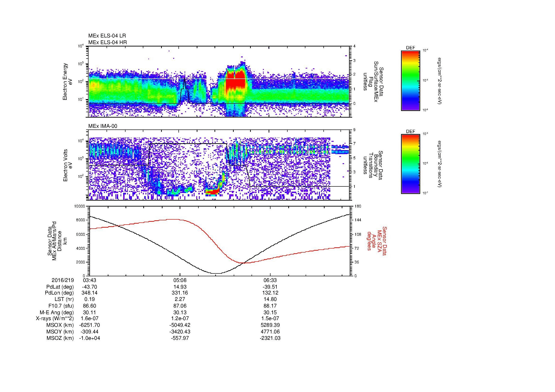Image resolution: width=555 pixels, height=392 pixels.
Task: Click the 'MSOZ (km)' row label
Action: click(x=60, y=338)
